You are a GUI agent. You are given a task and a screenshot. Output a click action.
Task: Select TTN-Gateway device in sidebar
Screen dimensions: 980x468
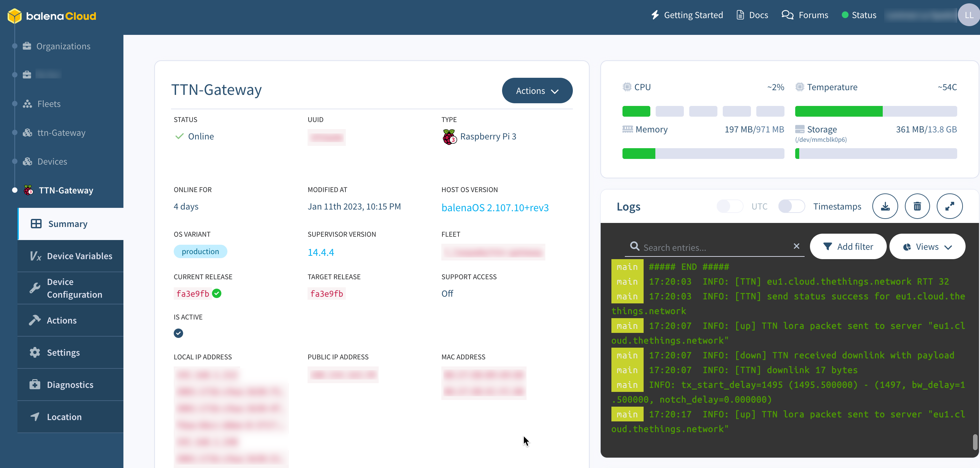click(x=59, y=190)
